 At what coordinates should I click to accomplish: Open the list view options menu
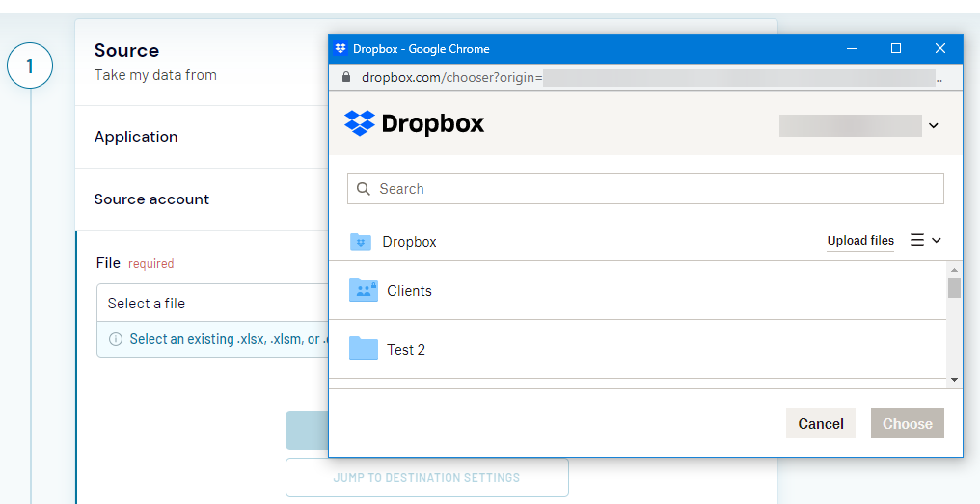coord(926,241)
